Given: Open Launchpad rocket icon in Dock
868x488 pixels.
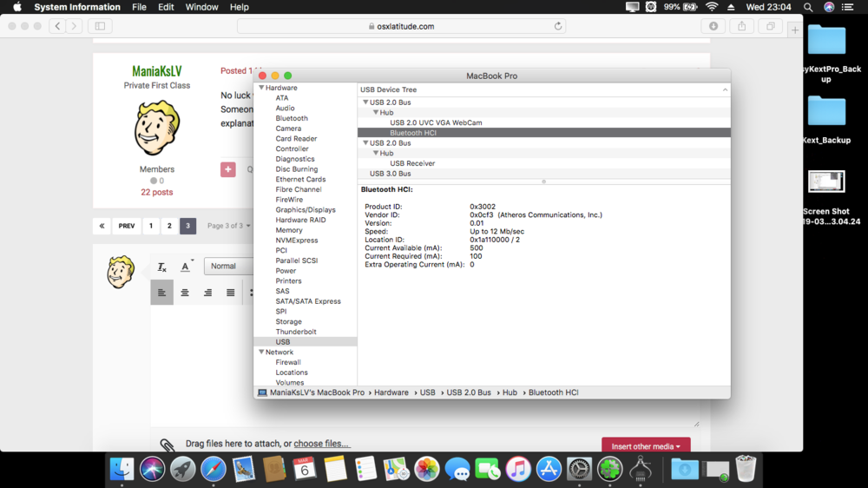Looking at the screenshot, I should (x=182, y=469).
